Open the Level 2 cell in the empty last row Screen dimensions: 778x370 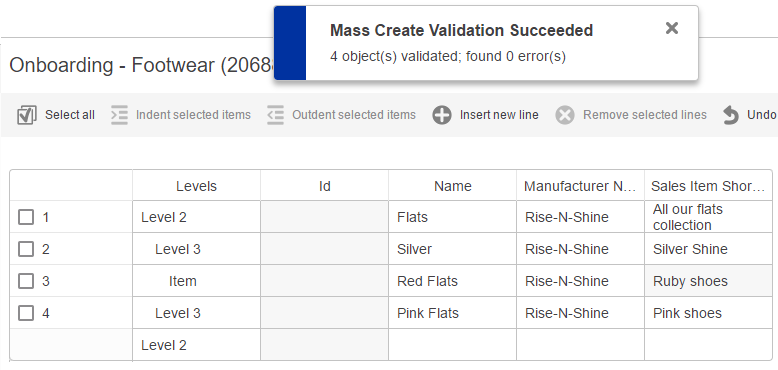(x=196, y=345)
